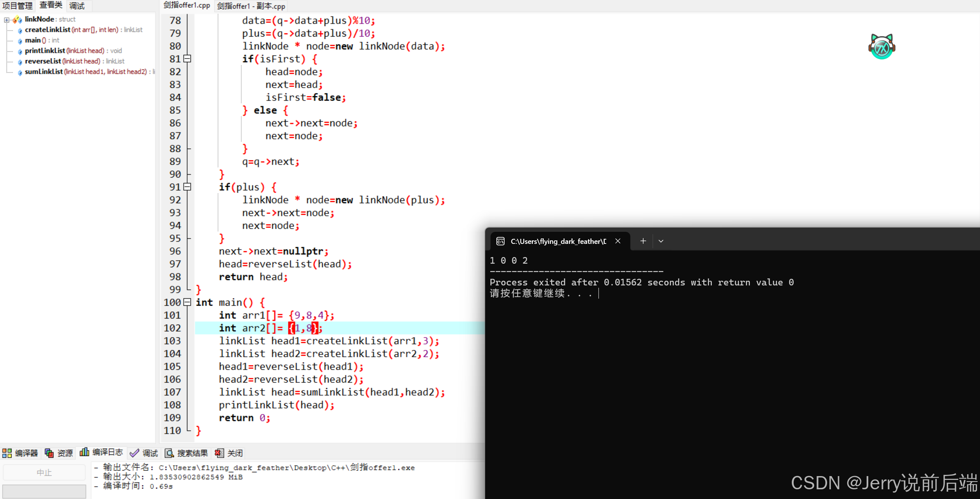The height and width of the screenshot is (499, 980).
Task: Close the terminal tab with X
Action: (618, 241)
